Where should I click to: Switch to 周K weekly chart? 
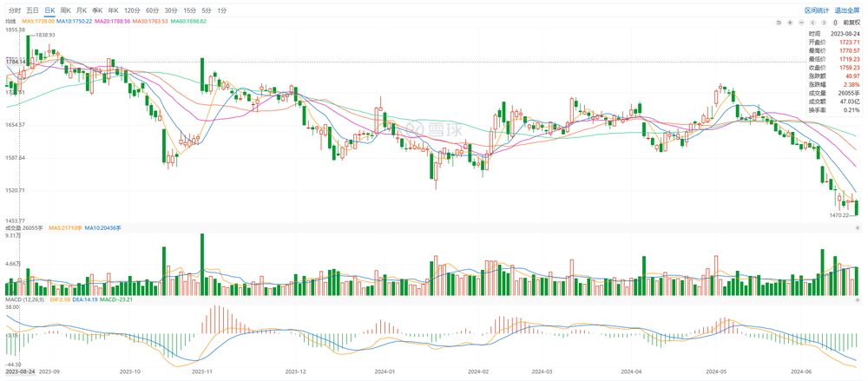[65, 10]
